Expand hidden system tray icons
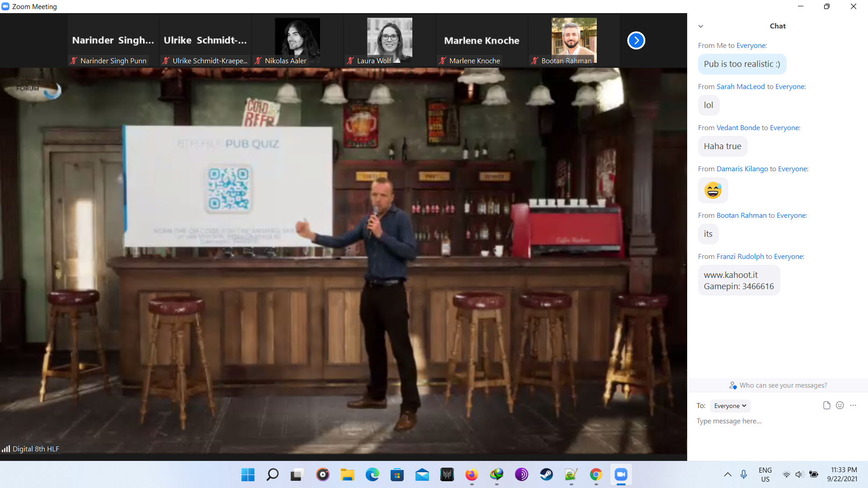This screenshot has width=868, height=488. point(727,474)
